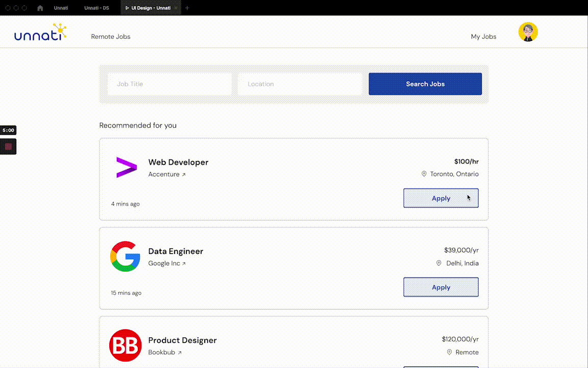Close the UI Design - Unnati tab
This screenshot has width=588, height=368.
(176, 8)
